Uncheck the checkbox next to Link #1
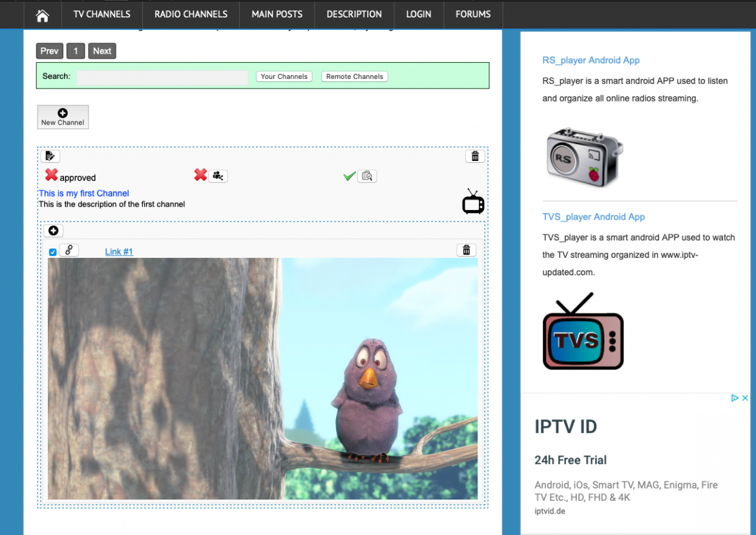 pos(52,252)
